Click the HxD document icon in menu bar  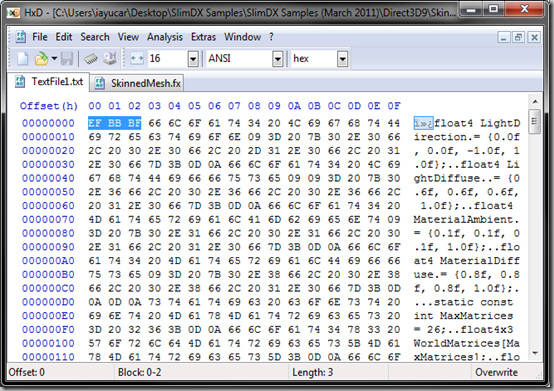click(20, 37)
